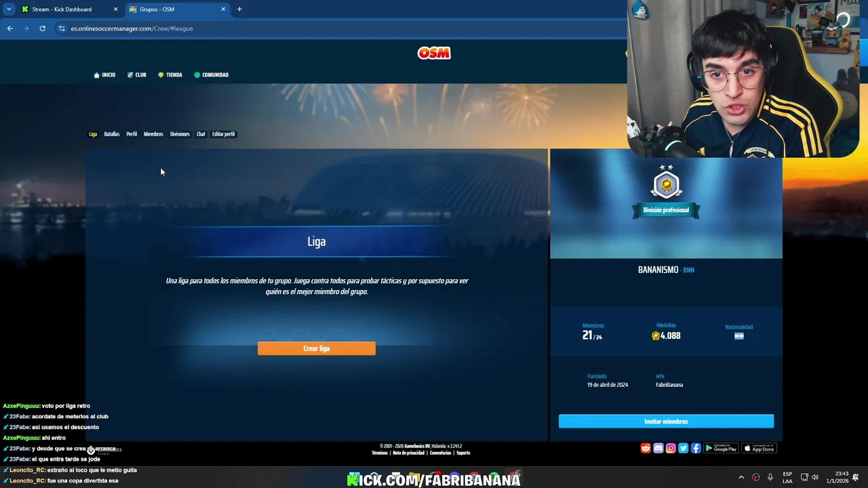Image resolution: width=868 pixels, height=488 pixels.
Task: Click the Invitar miembros button
Action: [x=666, y=422]
